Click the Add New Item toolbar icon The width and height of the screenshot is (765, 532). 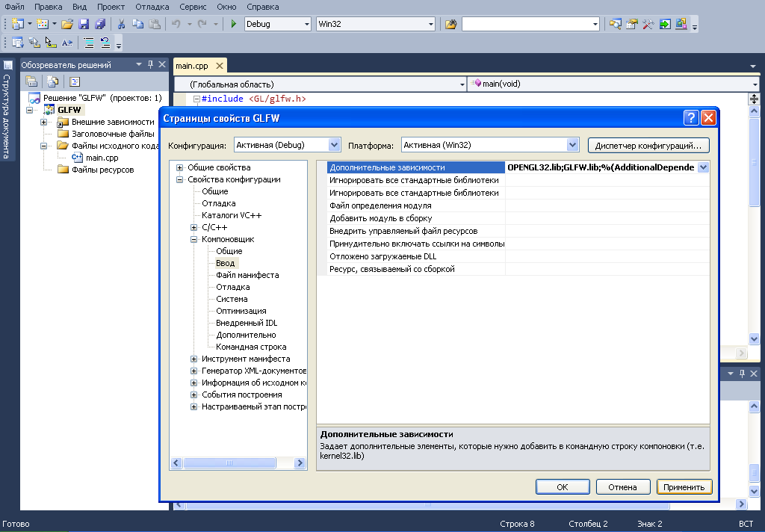[43, 24]
